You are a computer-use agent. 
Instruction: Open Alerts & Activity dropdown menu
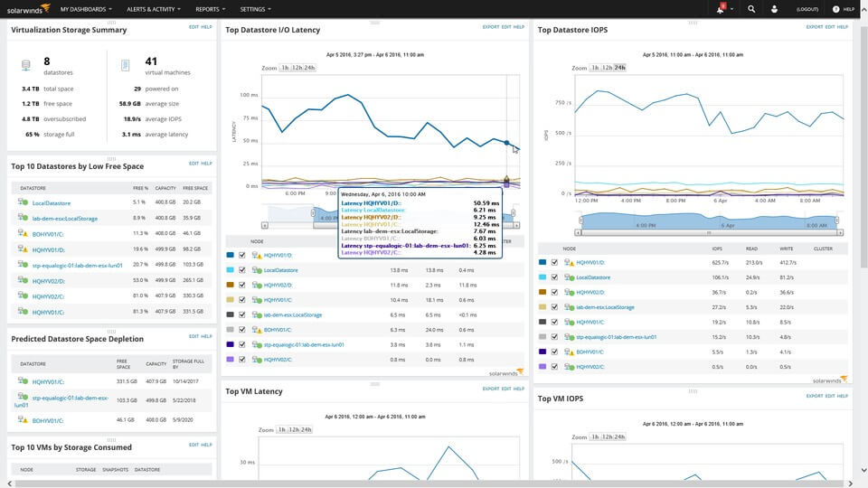pos(154,9)
